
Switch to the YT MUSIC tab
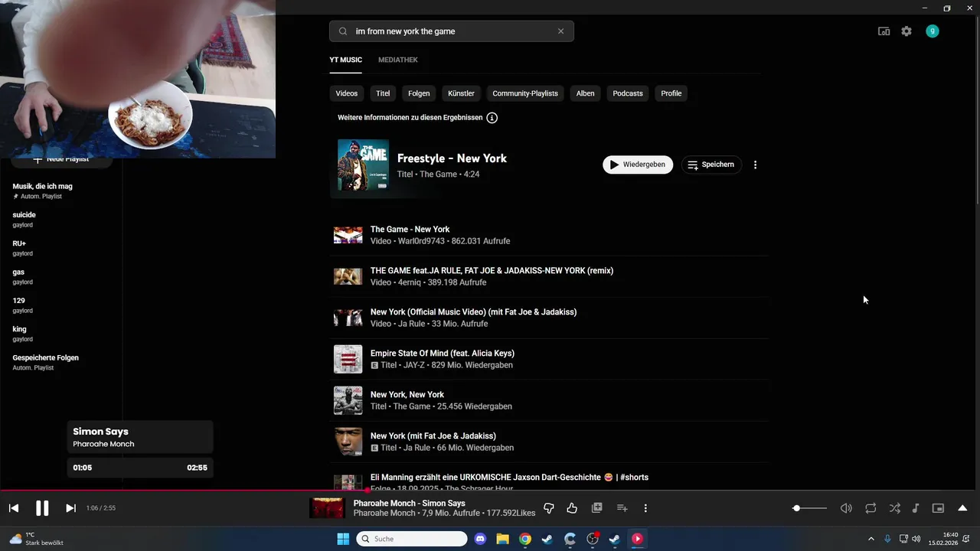[x=346, y=60]
